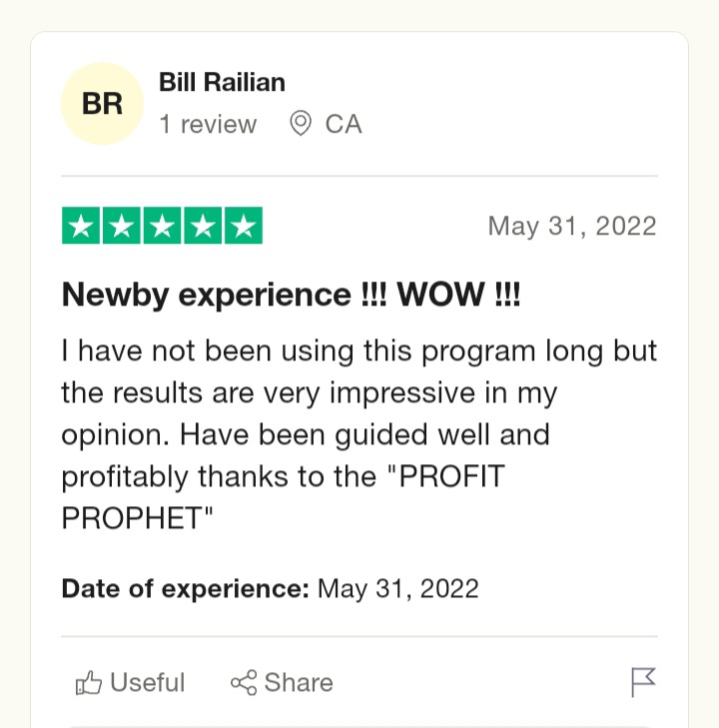Flag this review with flag icon
Viewport: 719px width, 728px height.
[643, 682]
